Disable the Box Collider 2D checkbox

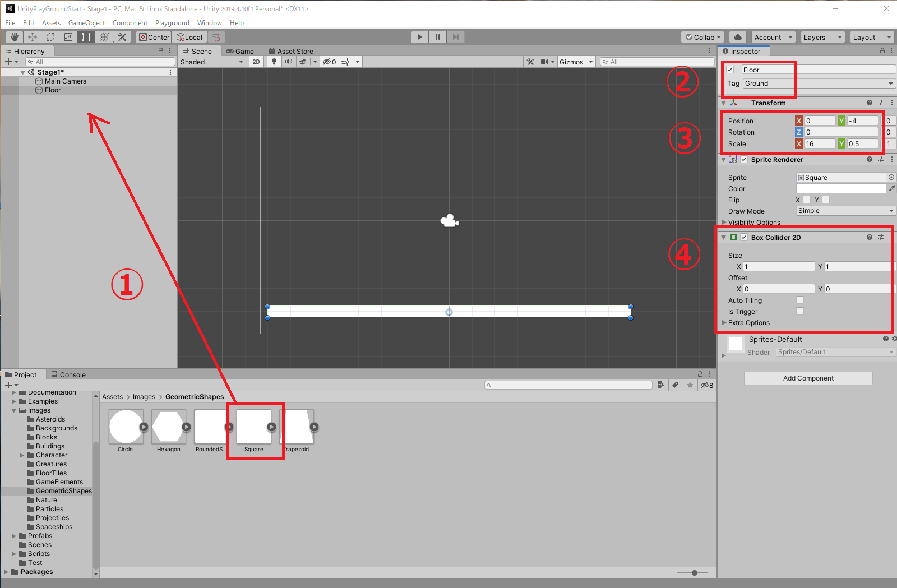tap(744, 237)
